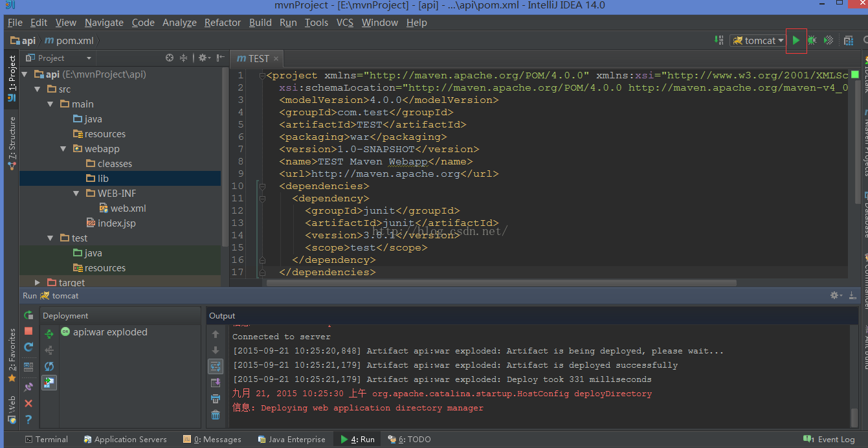Move up the stack trace in Output
The height and width of the screenshot is (448, 868).
(216, 334)
